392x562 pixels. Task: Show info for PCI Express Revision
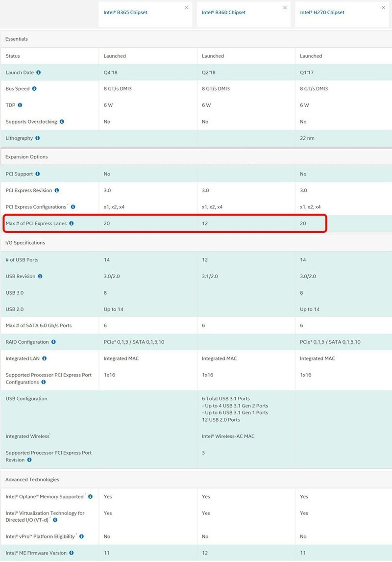pyautogui.click(x=56, y=190)
